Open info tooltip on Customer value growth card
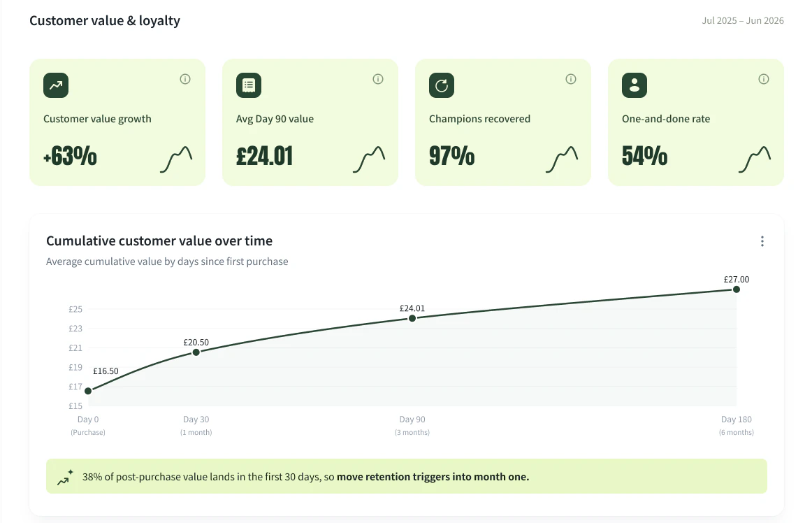Screen dimensions: 812x523 coord(185,79)
